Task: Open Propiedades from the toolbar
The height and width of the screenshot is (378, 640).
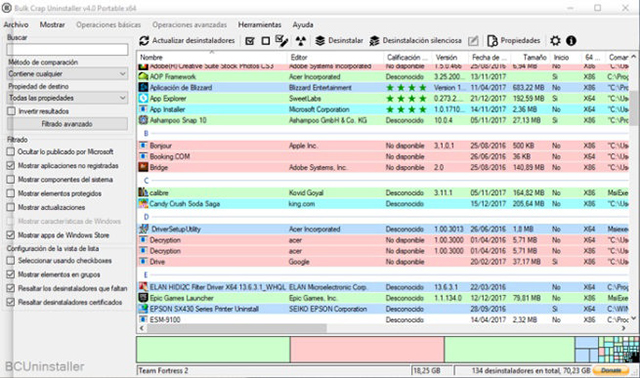Action: [514, 41]
